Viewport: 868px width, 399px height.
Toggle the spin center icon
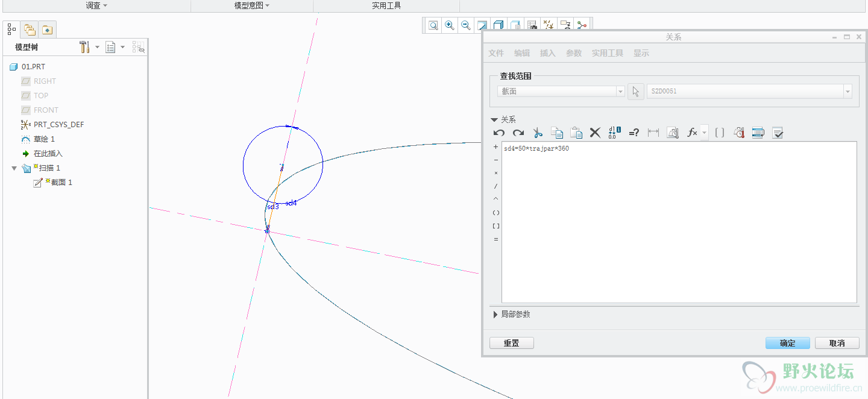582,25
